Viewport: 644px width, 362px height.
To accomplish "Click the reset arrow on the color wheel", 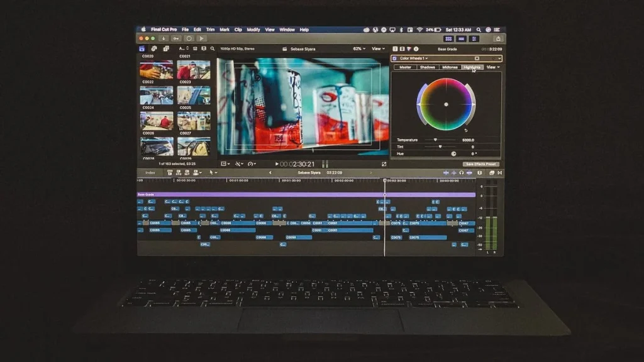I will tap(466, 131).
